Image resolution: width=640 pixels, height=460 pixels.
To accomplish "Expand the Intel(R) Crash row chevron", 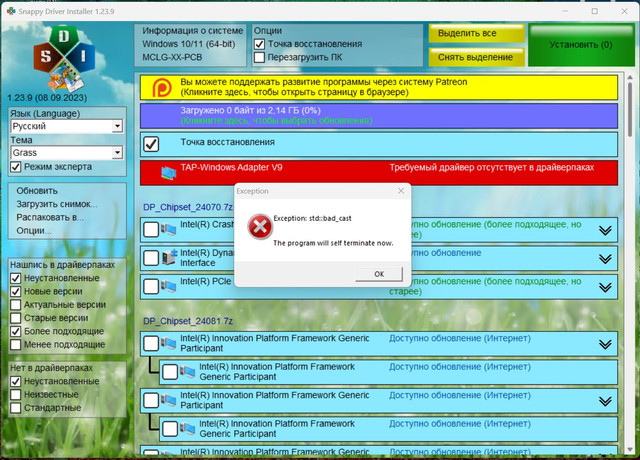I will tap(605, 230).
